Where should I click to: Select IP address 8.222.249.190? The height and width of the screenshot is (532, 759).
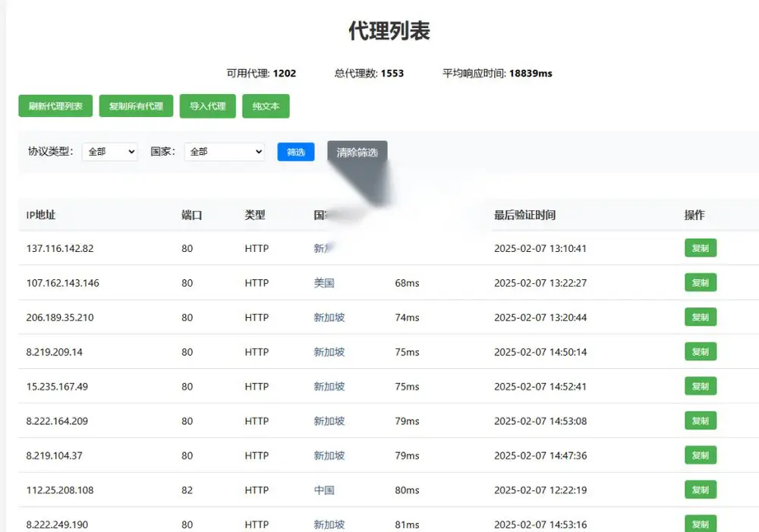coord(57,524)
